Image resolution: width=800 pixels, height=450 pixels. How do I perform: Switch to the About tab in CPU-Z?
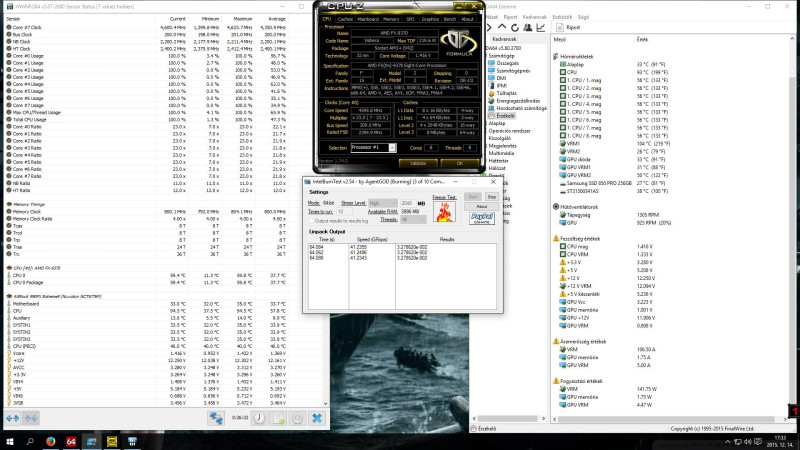(x=467, y=19)
